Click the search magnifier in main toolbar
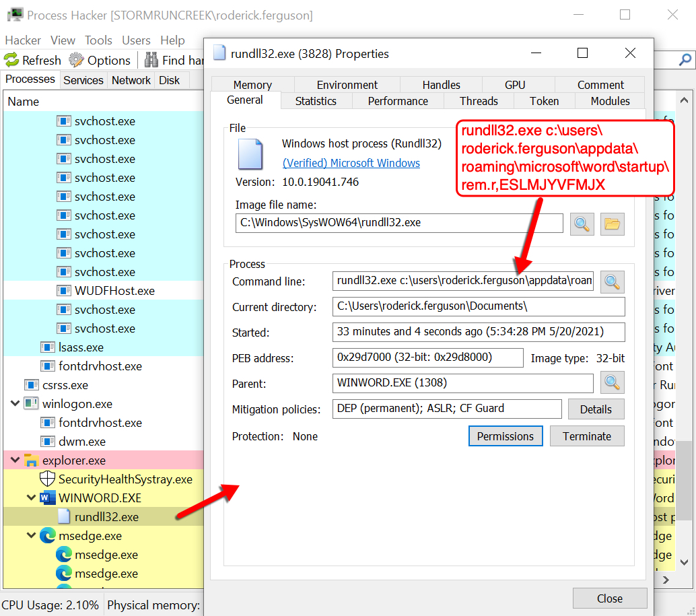696x616 pixels. [x=685, y=59]
